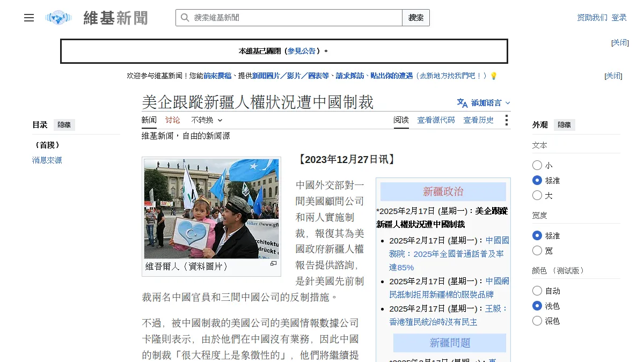
Task: Enlarge the Uyghur photo via corner icon
Action: [273, 263]
